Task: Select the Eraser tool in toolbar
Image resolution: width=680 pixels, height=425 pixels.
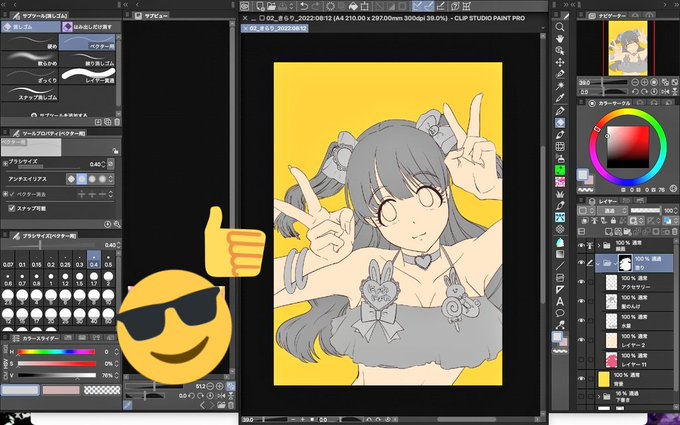Action: 560,123
